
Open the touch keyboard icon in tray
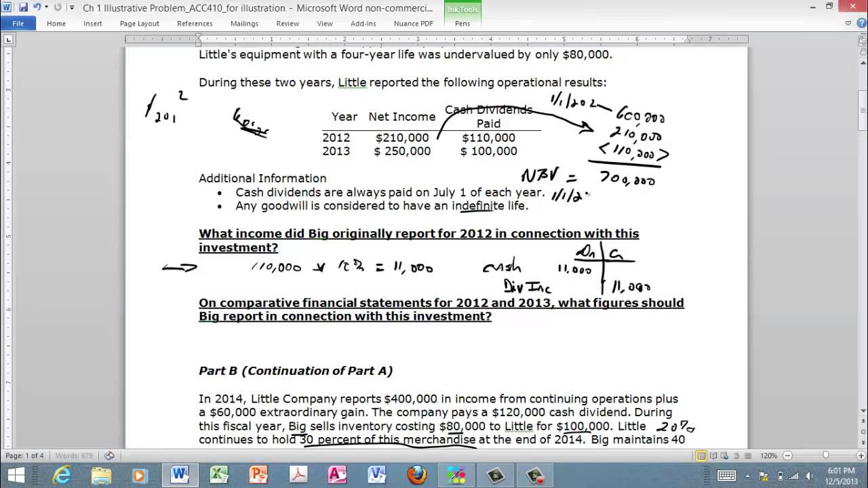point(726,475)
